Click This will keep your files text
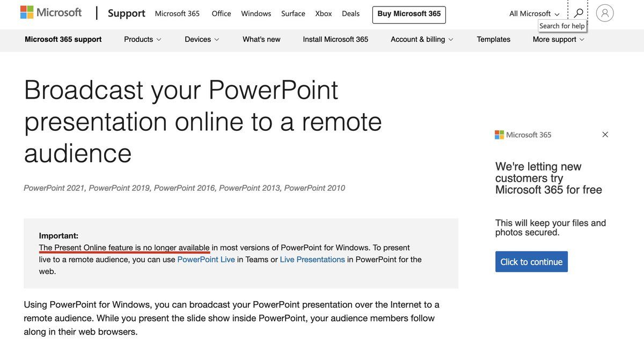644x343 pixels. coord(551,228)
